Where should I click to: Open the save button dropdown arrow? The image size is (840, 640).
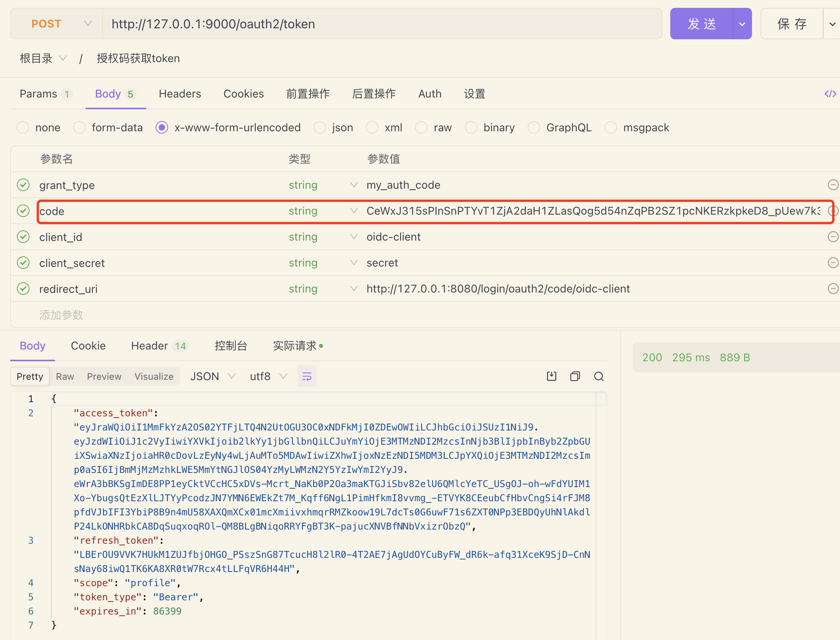(x=832, y=24)
